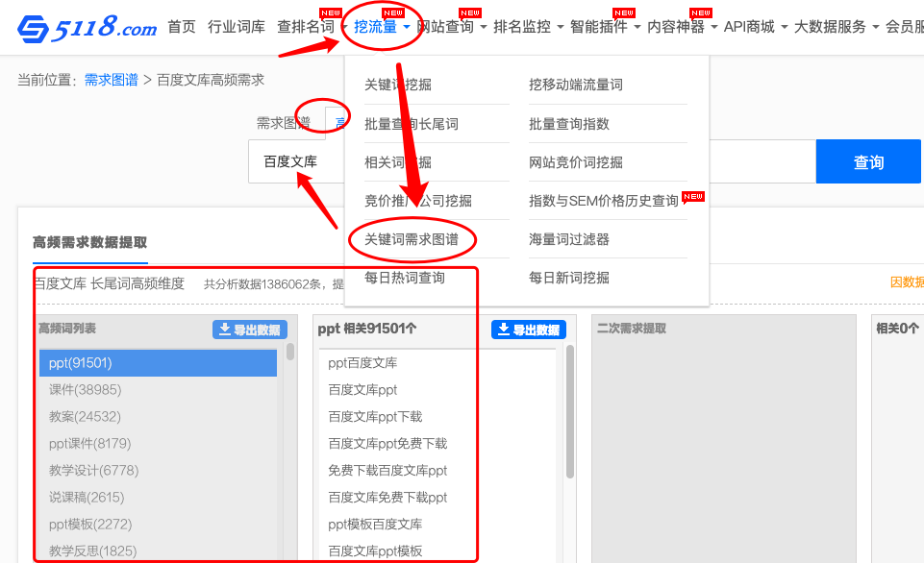Click the 百度文库ppt下载 keyword row

tap(437, 417)
